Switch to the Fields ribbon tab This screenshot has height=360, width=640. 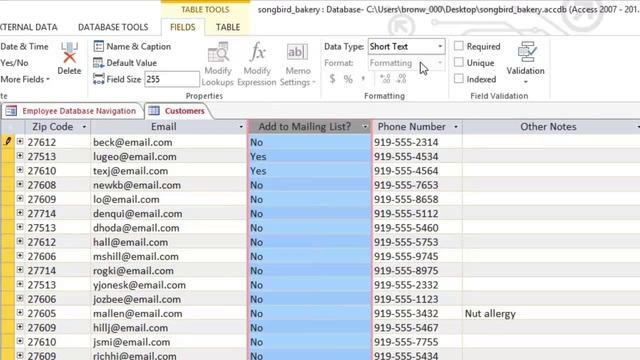click(182, 27)
